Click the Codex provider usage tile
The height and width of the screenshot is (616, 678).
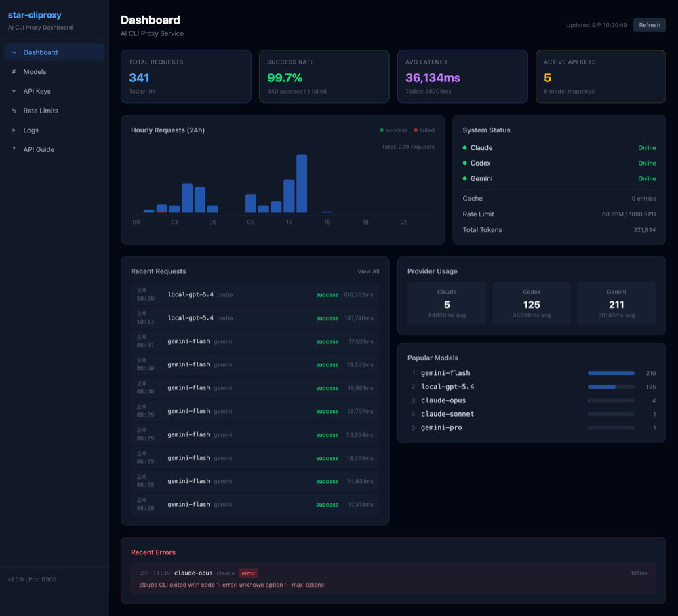(x=532, y=303)
